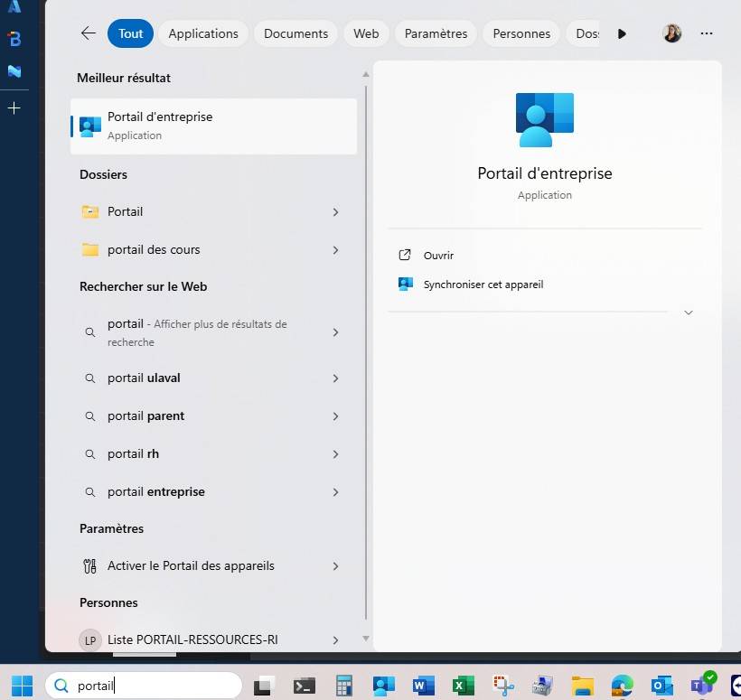
Task: Open Word from the taskbar
Action: point(423,686)
